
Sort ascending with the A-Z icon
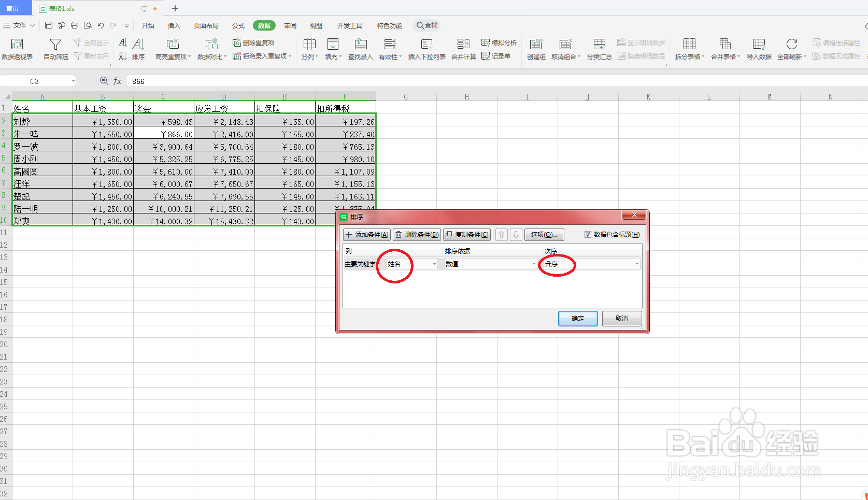[x=123, y=43]
